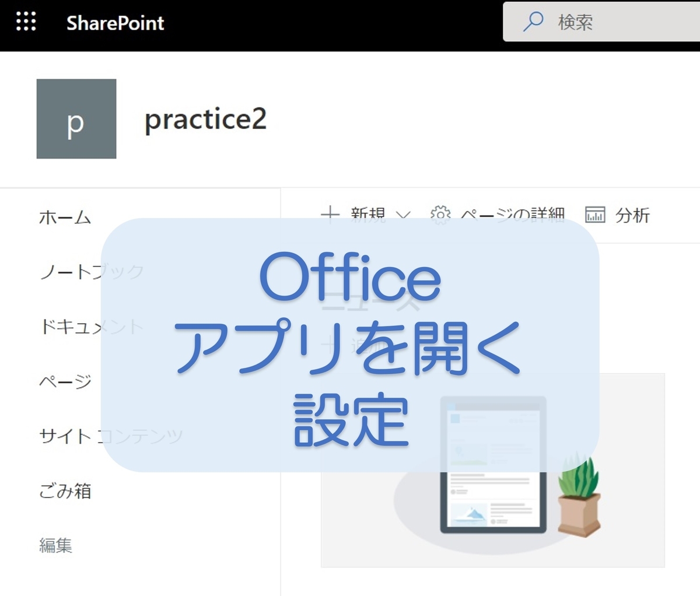Open 分析 command

[617, 215]
